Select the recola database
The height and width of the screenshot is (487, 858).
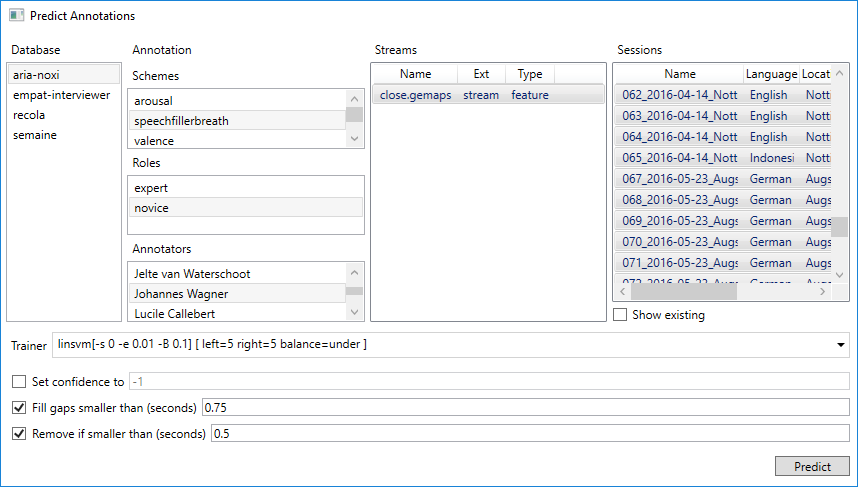(63, 115)
